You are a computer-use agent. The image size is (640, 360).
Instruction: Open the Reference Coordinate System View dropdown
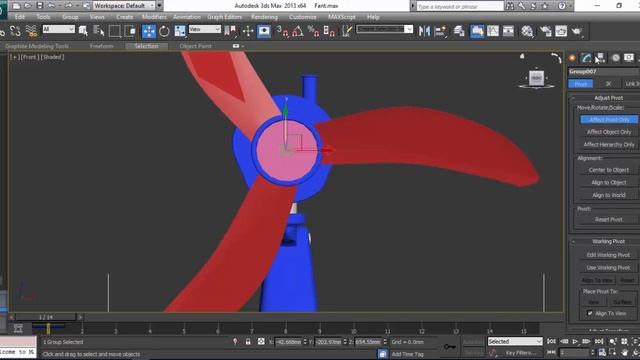[204, 29]
